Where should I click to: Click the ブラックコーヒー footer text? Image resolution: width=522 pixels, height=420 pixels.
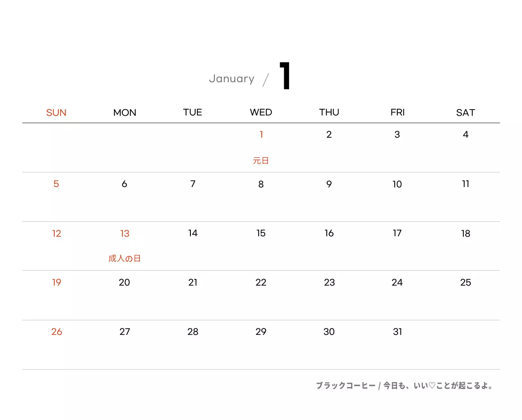(x=345, y=386)
